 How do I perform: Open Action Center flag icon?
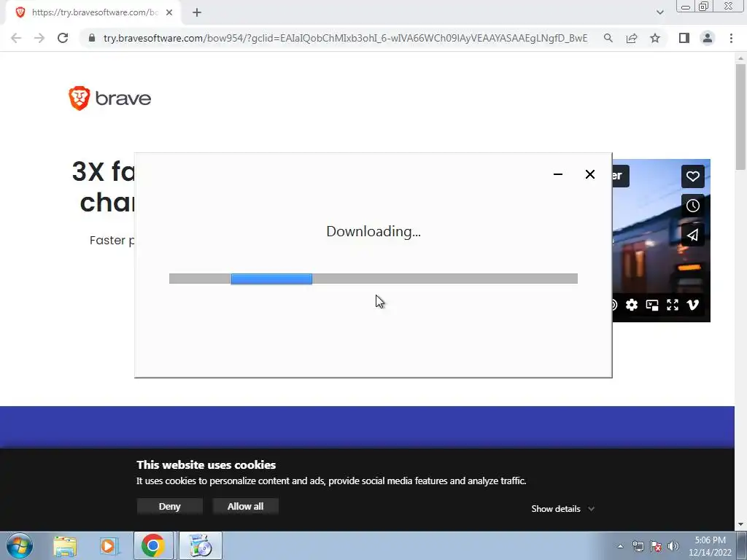pyautogui.click(x=656, y=546)
